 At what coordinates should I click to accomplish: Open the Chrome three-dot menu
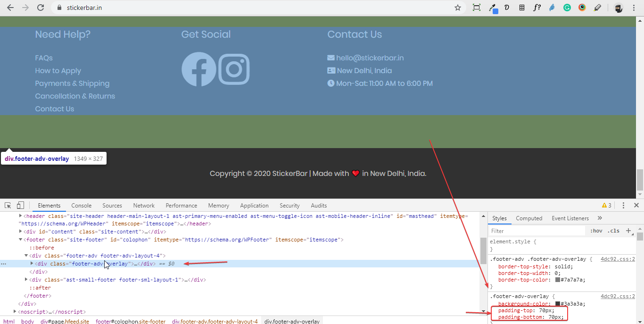[x=634, y=8]
